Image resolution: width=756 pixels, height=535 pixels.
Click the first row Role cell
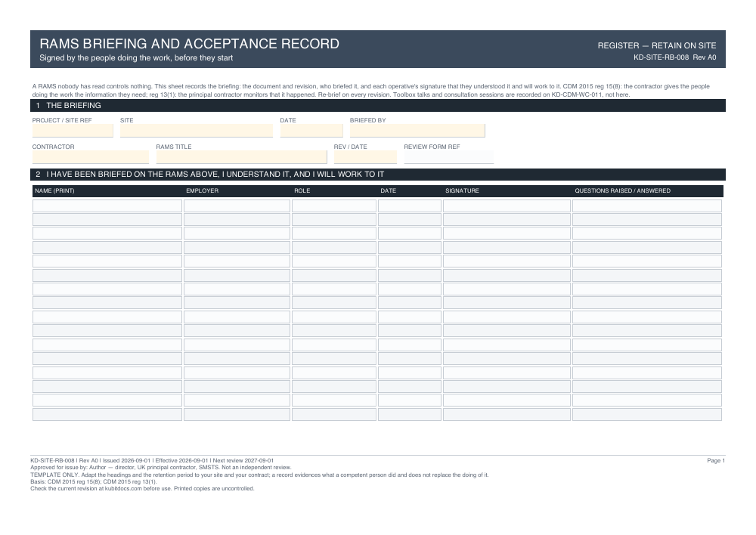[x=334, y=206]
